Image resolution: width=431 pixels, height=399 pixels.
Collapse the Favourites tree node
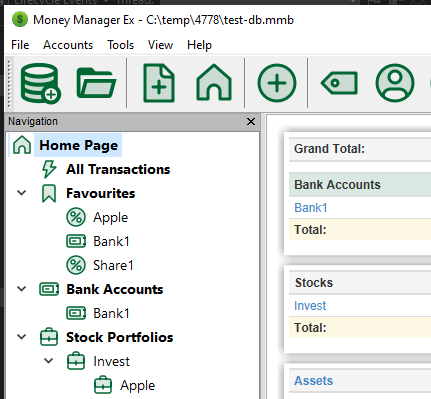[x=22, y=193]
